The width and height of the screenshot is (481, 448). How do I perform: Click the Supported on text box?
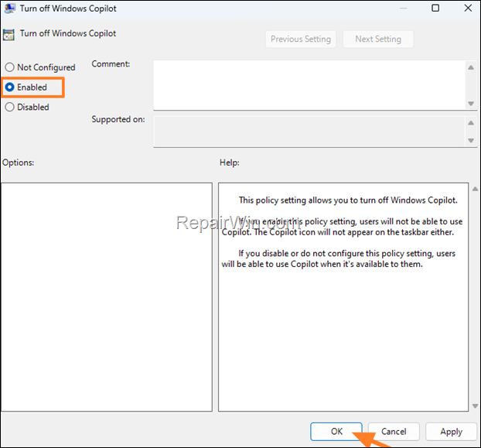tap(309, 132)
